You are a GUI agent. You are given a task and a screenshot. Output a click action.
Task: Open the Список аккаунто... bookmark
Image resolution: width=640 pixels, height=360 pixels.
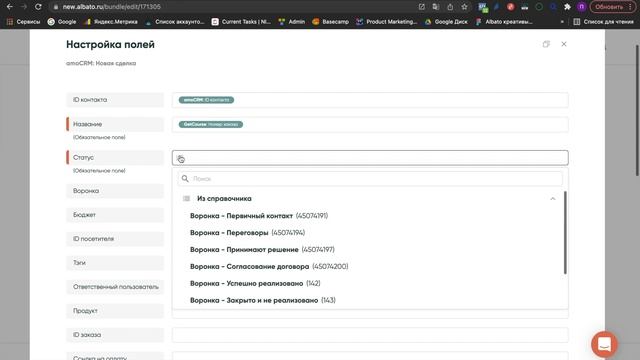(x=174, y=22)
